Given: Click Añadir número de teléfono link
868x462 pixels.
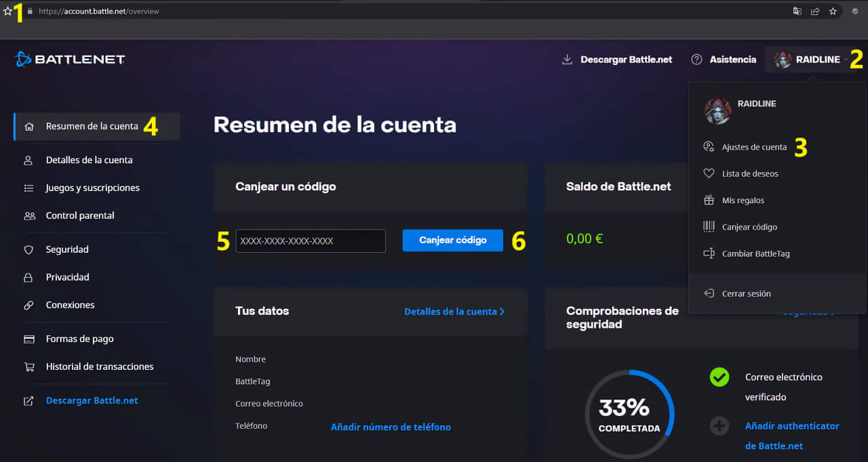Looking at the screenshot, I should pos(391,427).
